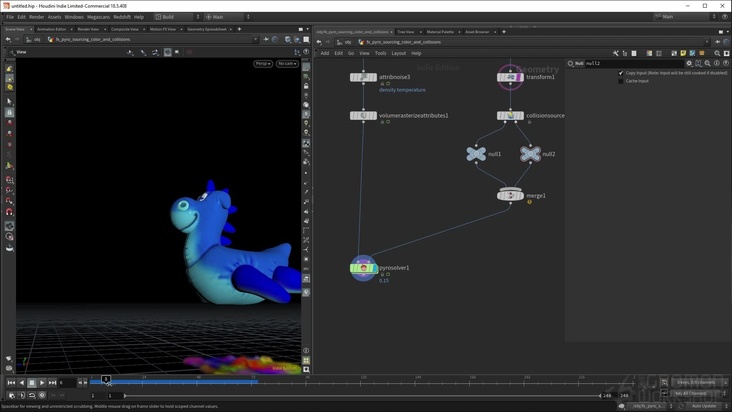The width and height of the screenshot is (732, 412).
Task: Toggle the loop playback mode button
Action: coord(32,395)
